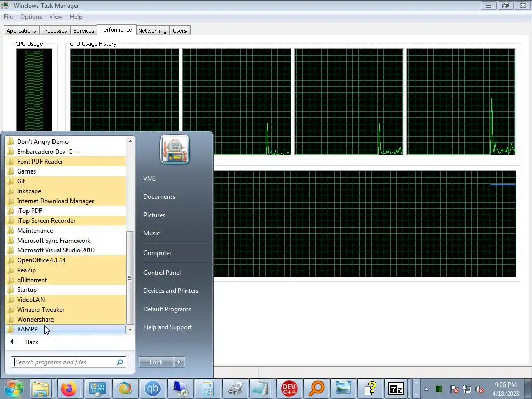Open the File menu in Task Manager
Image resolution: width=532 pixels, height=399 pixels.
[x=8, y=17]
